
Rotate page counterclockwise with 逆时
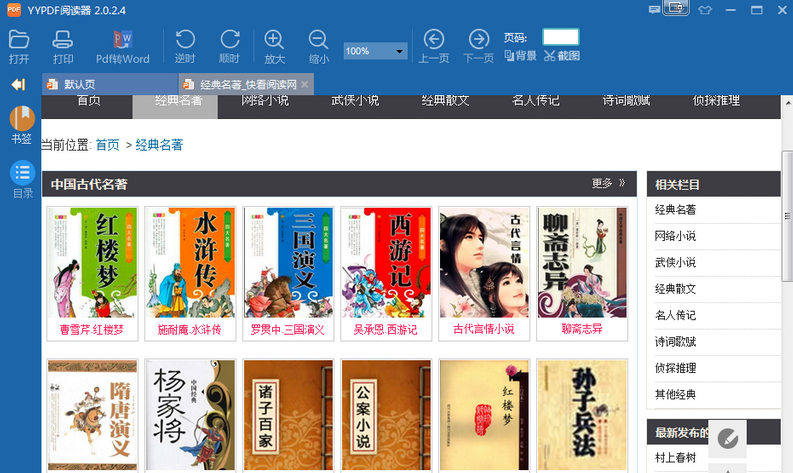(x=185, y=47)
